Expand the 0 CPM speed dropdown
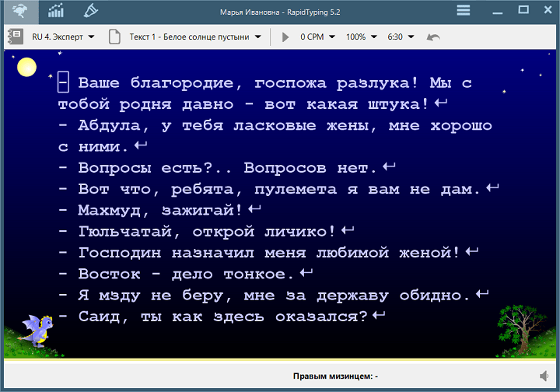The height and width of the screenshot is (392, 560). (318, 37)
